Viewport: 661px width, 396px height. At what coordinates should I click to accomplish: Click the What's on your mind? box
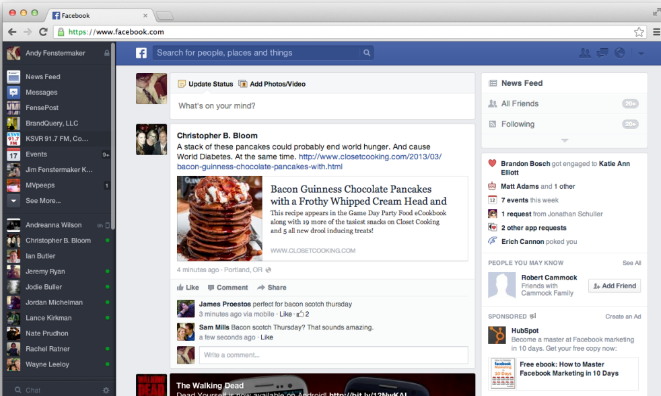pyautogui.click(x=322, y=106)
